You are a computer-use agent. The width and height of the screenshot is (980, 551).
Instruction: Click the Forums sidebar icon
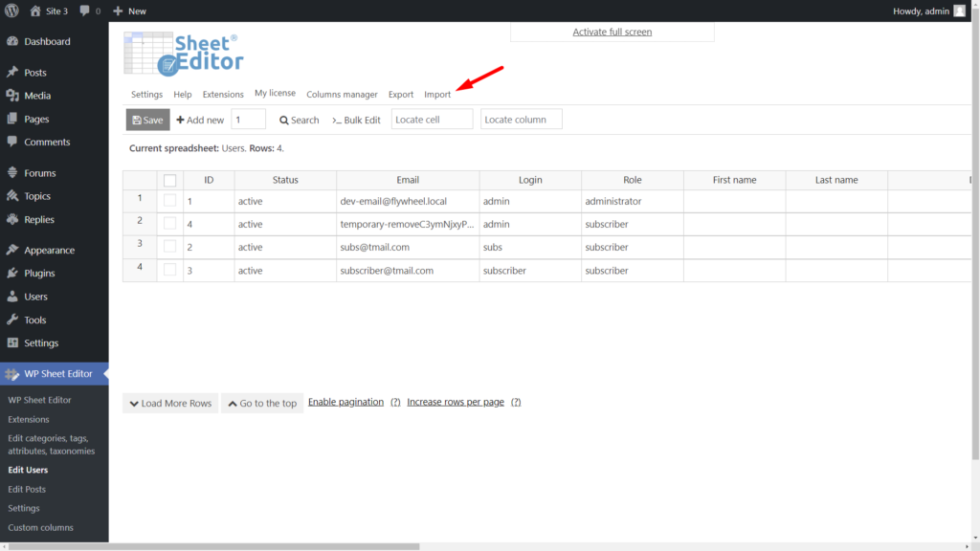[12, 173]
